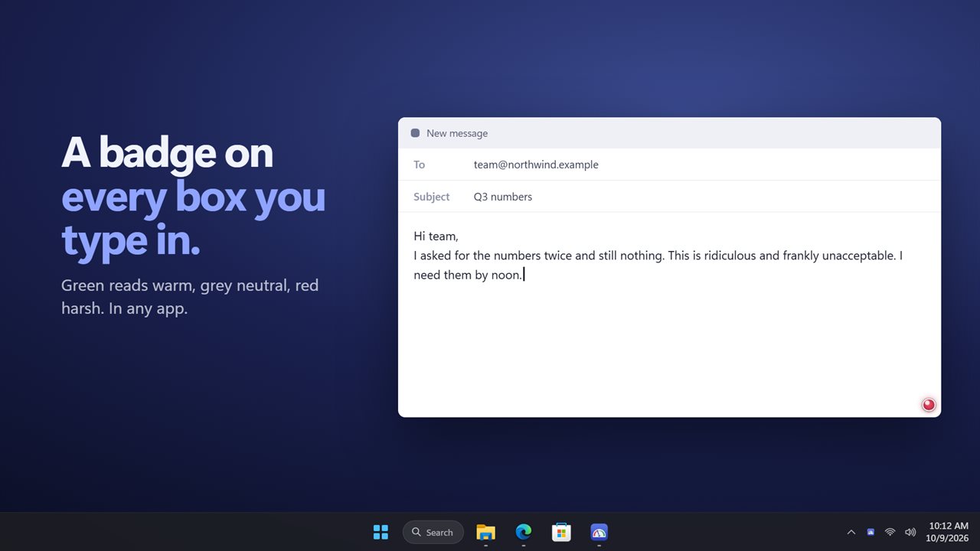Click the 'Hi team,' greeting line

coord(436,236)
